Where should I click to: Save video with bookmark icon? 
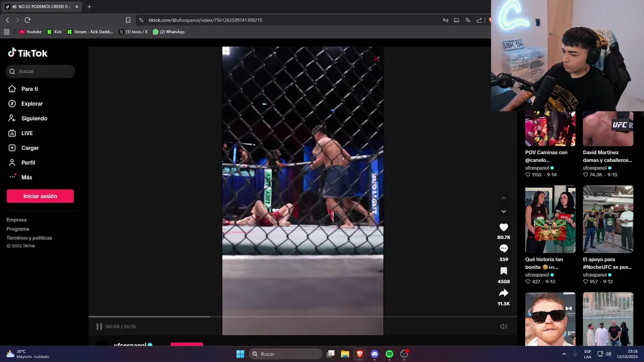click(504, 270)
